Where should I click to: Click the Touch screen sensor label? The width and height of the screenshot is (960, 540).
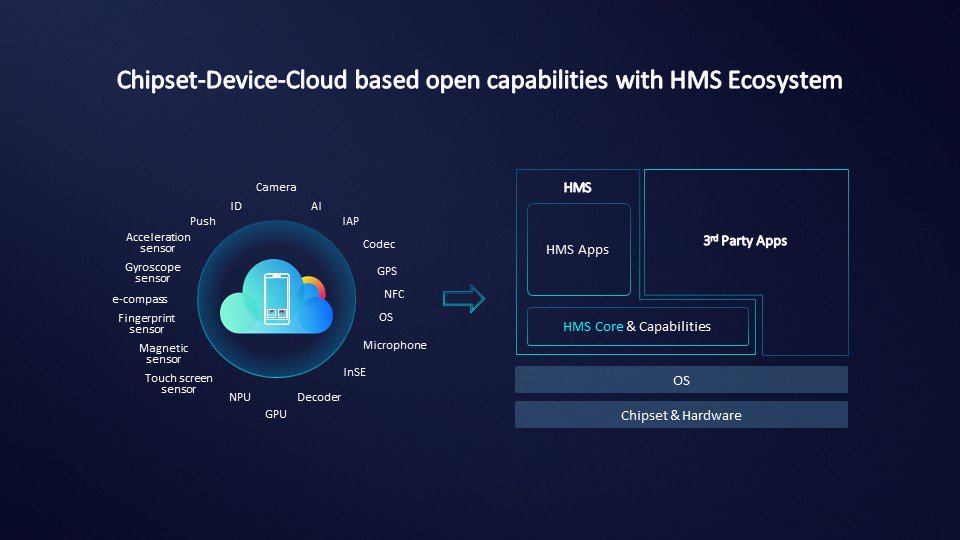tap(179, 384)
